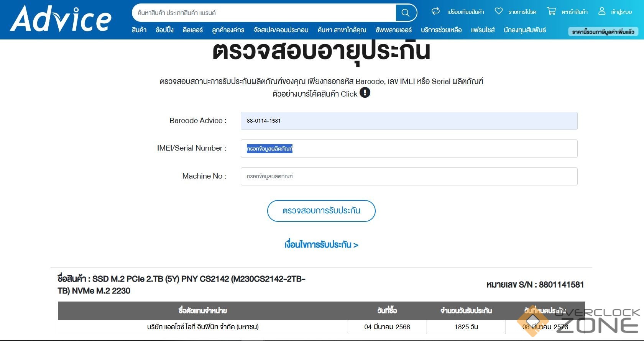Click the barcode example info icon

(365, 93)
